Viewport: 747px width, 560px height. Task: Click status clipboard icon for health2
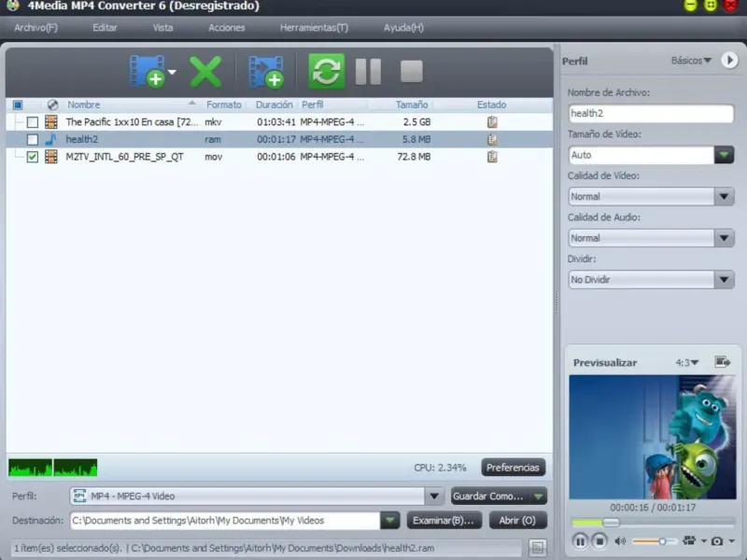(x=492, y=139)
